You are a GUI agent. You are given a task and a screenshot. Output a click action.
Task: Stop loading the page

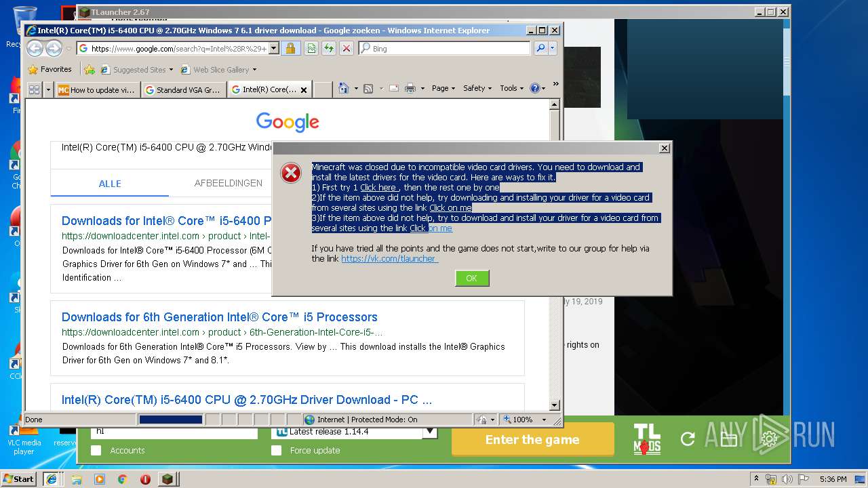coord(346,48)
